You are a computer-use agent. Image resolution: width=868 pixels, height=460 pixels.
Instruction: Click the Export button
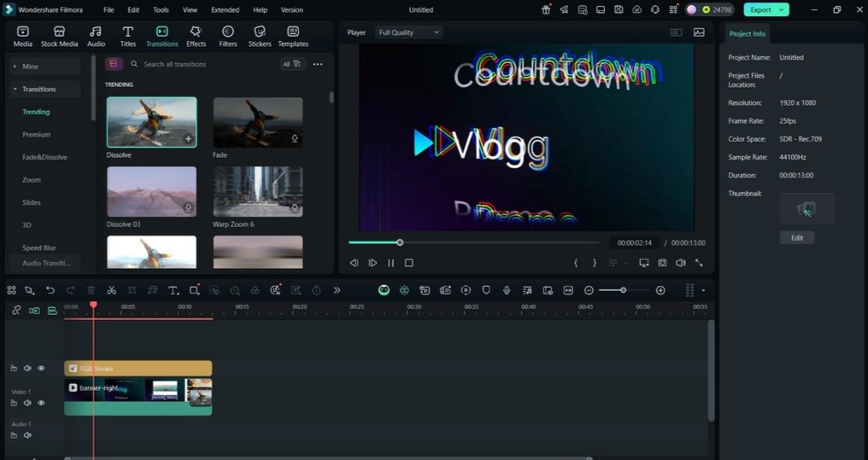760,9
